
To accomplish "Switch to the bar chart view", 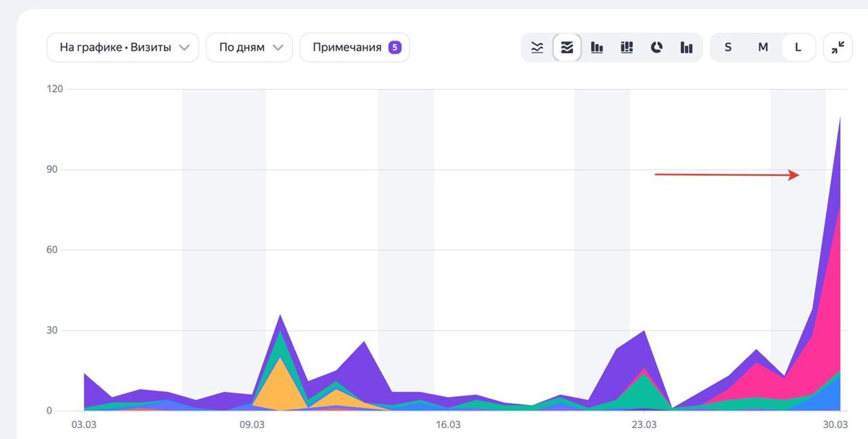I will pos(597,48).
